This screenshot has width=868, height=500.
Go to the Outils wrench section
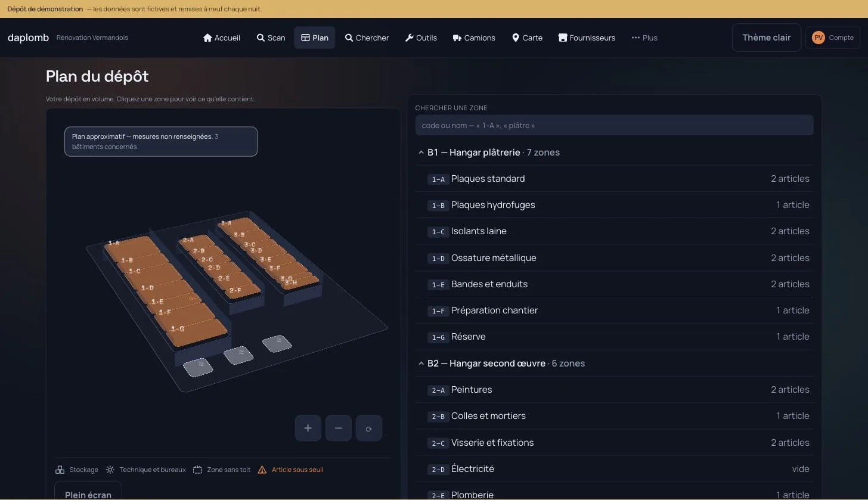coord(421,38)
